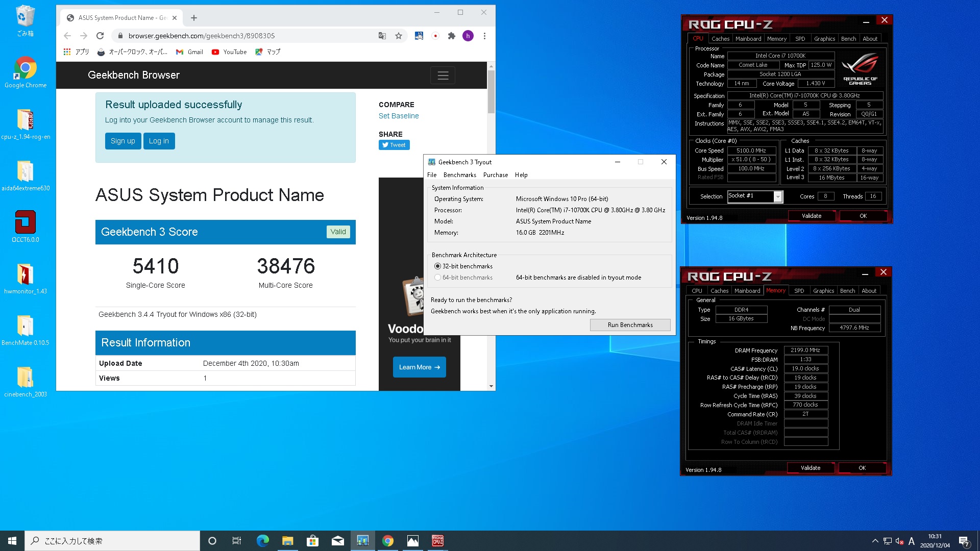Switch to Memory tab in upper CPU-Z window
The image size is (980, 551).
pos(776,39)
